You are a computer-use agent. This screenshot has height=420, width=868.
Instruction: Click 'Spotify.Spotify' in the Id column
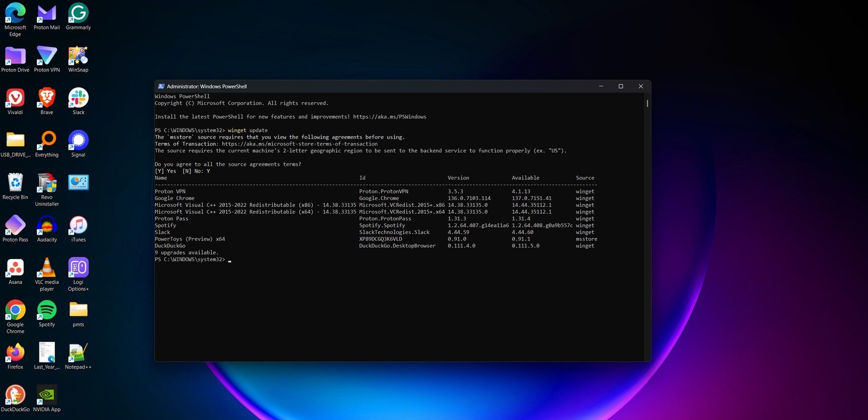382,225
